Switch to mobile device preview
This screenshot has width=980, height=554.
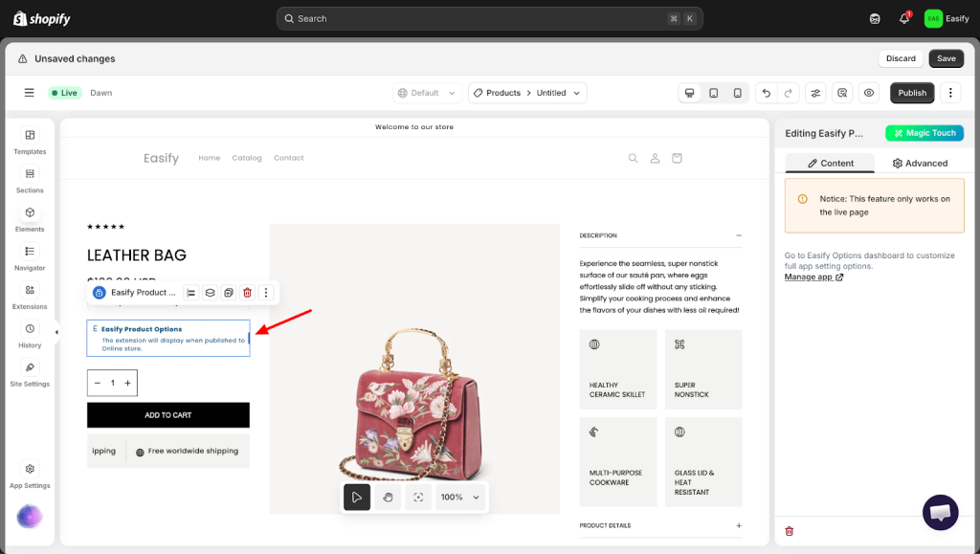(737, 93)
